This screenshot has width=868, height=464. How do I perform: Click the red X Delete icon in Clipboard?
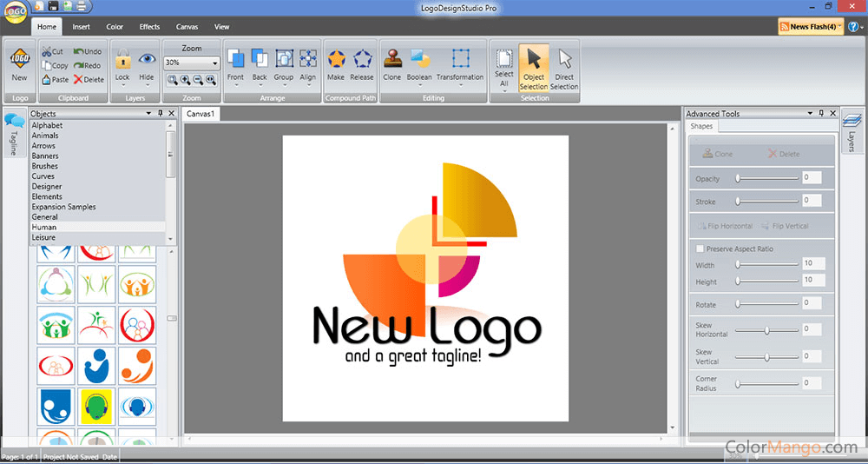coord(78,79)
